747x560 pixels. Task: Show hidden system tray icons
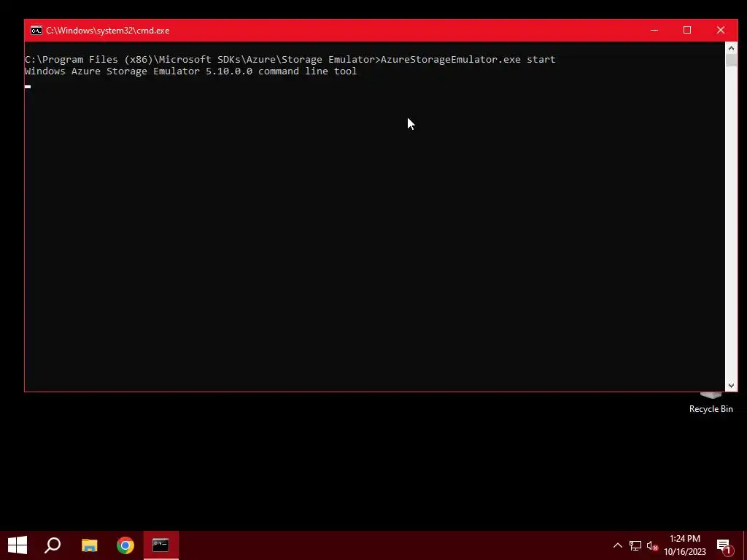click(x=617, y=545)
